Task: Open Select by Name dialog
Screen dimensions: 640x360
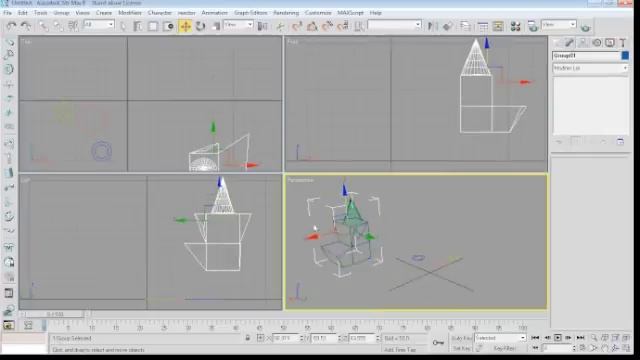Action: (138, 27)
